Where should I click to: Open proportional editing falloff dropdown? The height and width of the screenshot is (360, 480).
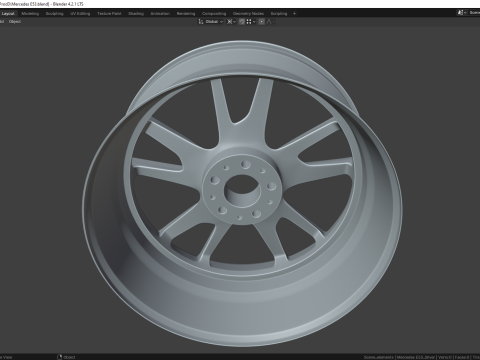point(271,22)
